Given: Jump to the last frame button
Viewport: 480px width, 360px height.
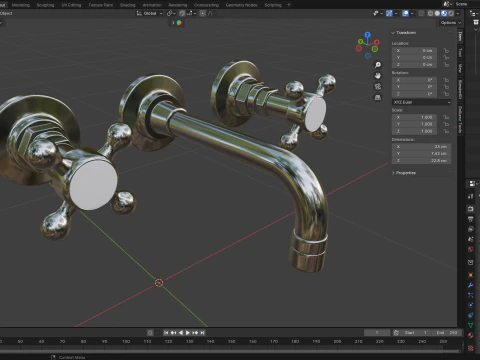Looking at the screenshot, I should pos(202,333).
